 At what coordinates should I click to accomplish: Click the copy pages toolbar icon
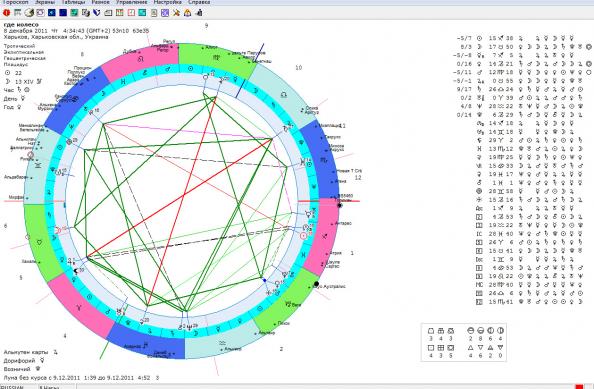click(x=86, y=13)
